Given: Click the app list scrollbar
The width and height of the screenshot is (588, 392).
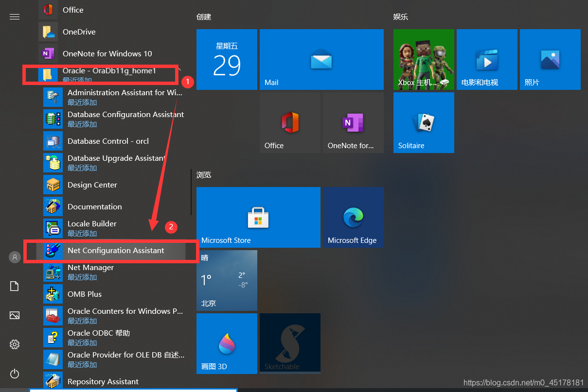Looking at the screenshot, I should click(x=191, y=192).
